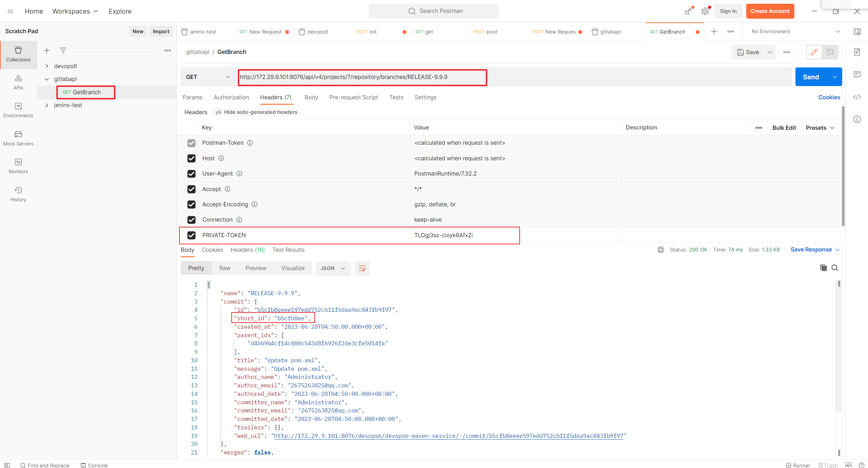This screenshot has height=468, width=868.
Task: Open the documentation icon in right sidebar
Action: point(857,52)
